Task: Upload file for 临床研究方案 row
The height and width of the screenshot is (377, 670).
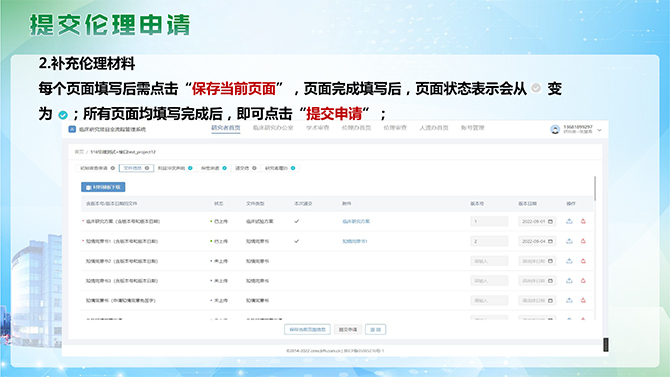Action: (569, 221)
